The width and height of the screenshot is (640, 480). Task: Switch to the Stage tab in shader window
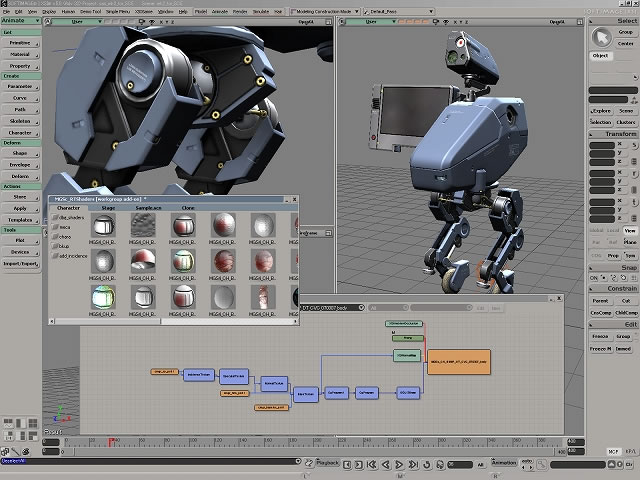tap(108, 208)
